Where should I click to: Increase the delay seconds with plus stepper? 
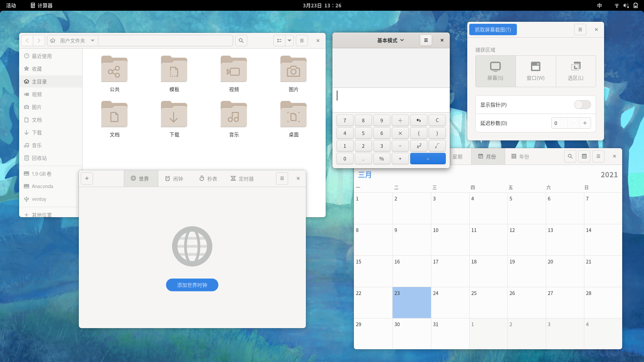tap(585, 123)
